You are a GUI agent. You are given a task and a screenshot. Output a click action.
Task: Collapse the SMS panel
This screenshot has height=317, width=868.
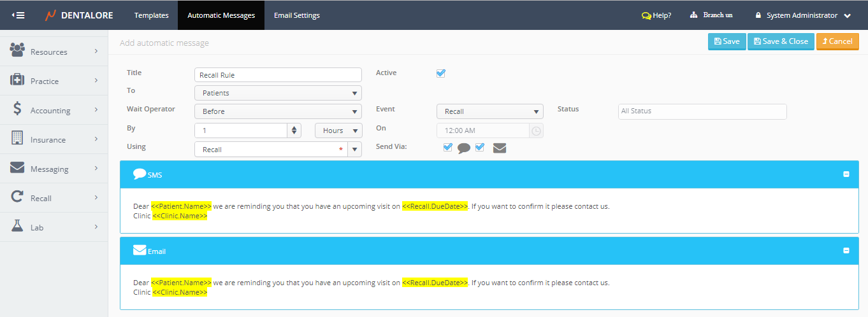(x=846, y=174)
